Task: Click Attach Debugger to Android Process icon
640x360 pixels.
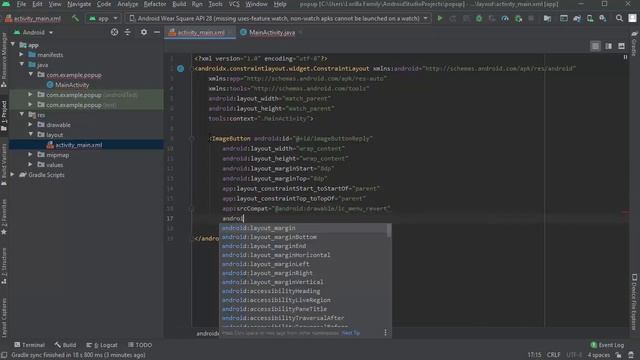Action: (518, 18)
